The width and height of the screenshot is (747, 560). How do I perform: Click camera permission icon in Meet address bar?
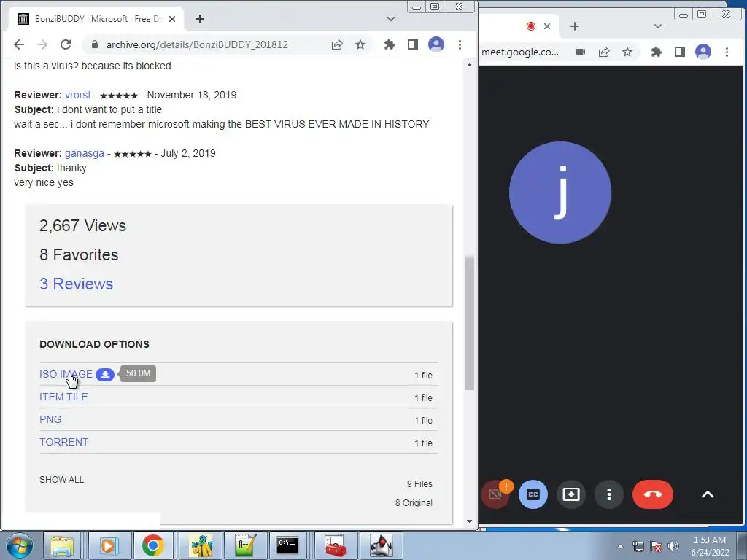pyautogui.click(x=580, y=52)
